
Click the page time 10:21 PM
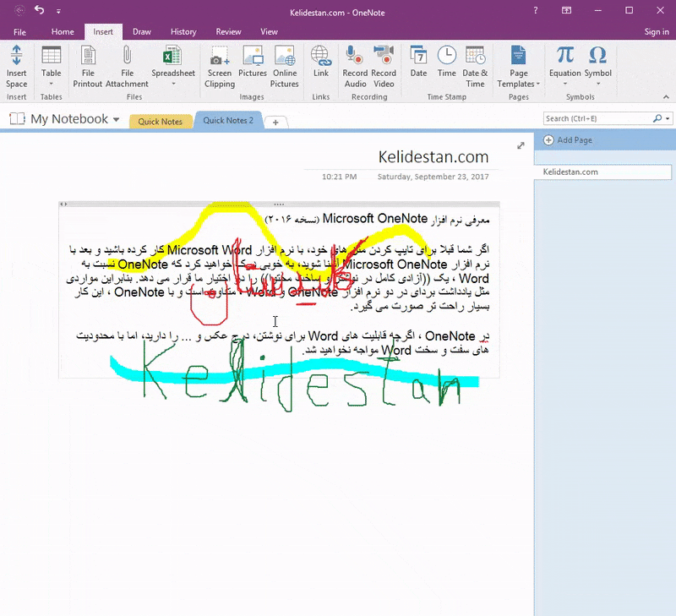[x=340, y=177]
